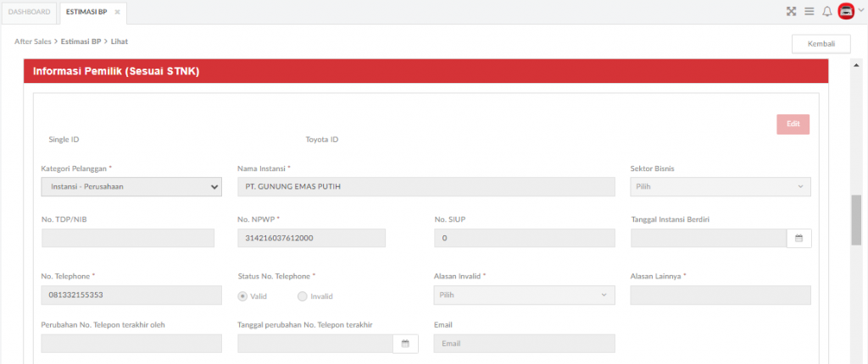Click the Edit button

click(x=793, y=124)
